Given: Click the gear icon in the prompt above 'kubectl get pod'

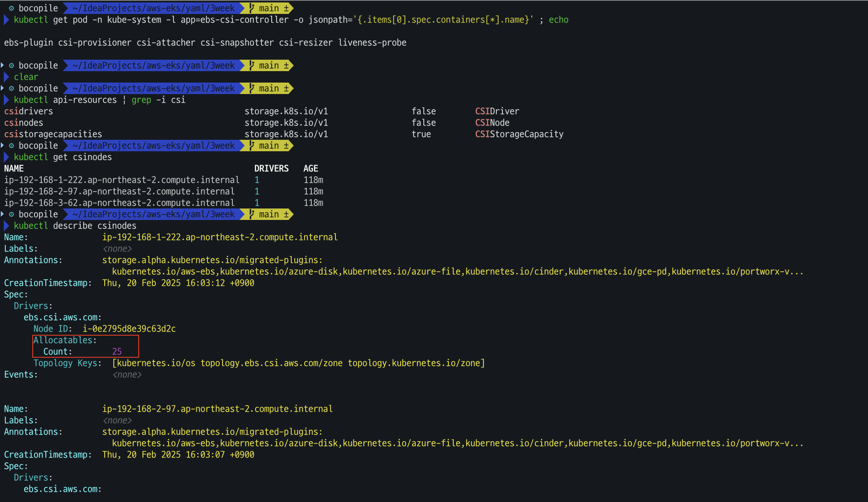Looking at the screenshot, I should [11, 8].
